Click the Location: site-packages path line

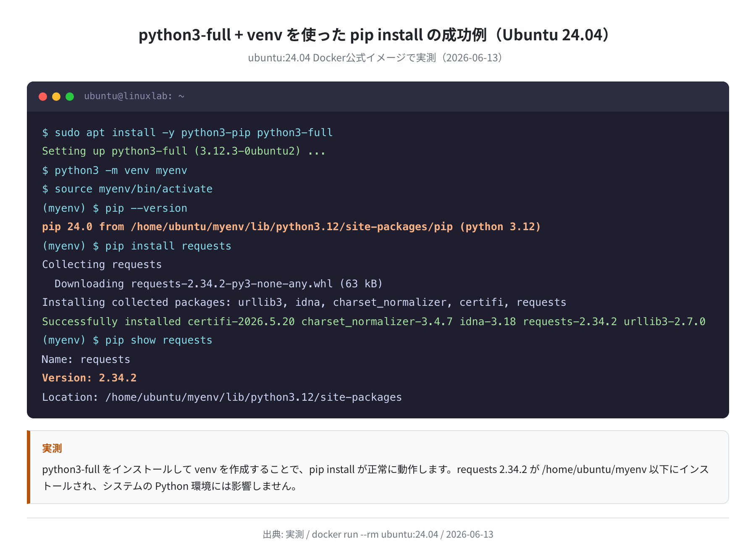pyautogui.click(x=222, y=397)
